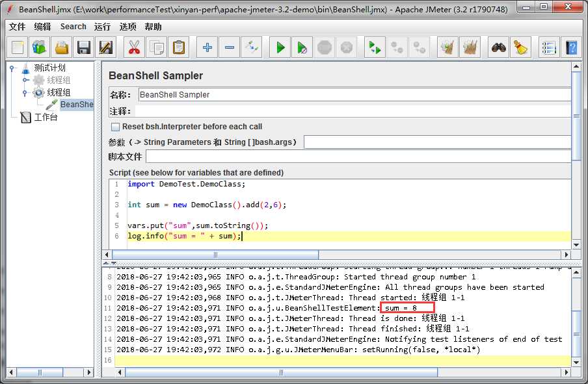Screen dimensions: 588x384
Task: Click the grayed Stop icon
Action: tap(325, 47)
